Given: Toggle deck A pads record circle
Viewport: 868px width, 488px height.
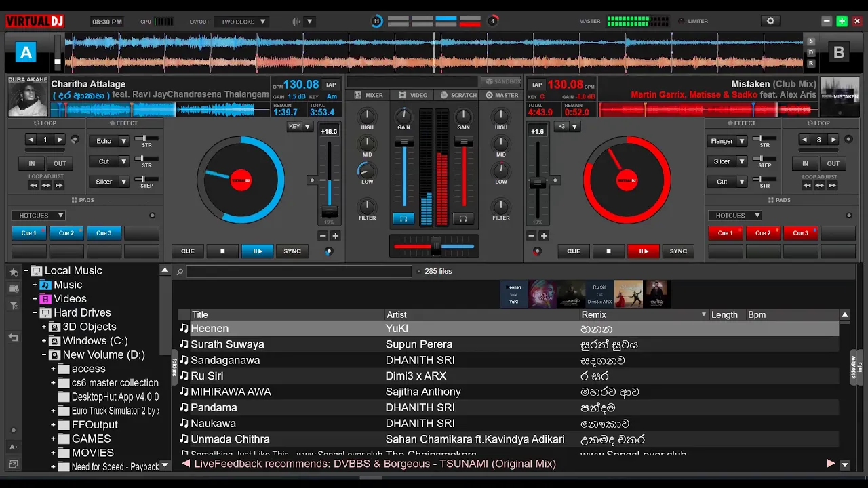Looking at the screenshot, I should click(x=152, y=216).
